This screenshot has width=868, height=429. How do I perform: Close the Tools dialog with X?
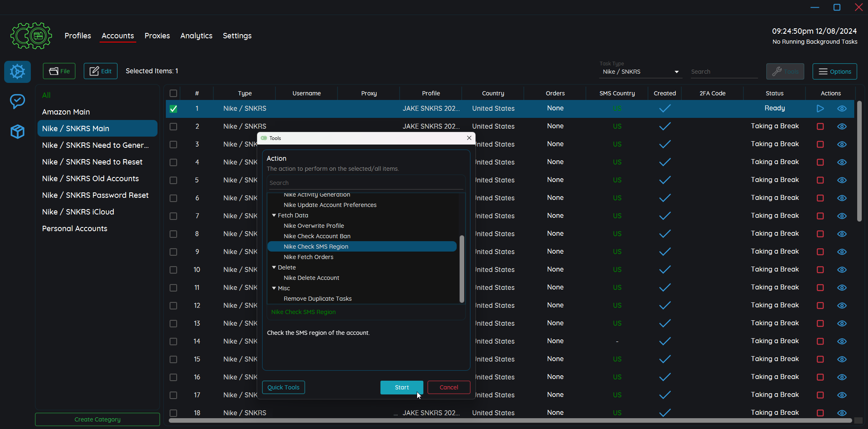469,138
